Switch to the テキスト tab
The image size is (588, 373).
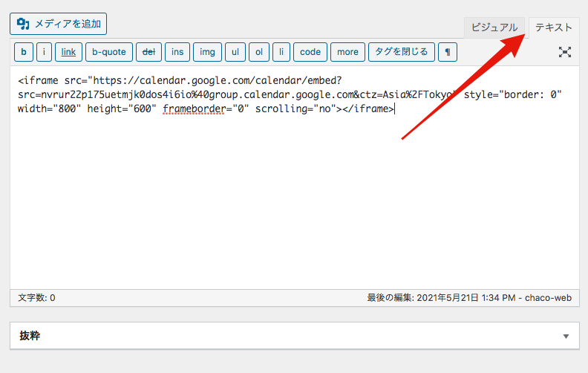coord(554,27)
